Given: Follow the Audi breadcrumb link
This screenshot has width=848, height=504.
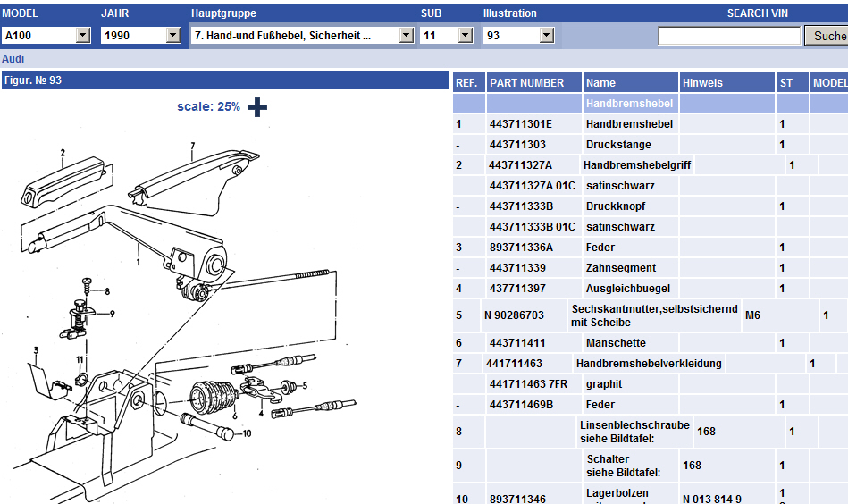Looking at the screenshot, I should point(13,58).
